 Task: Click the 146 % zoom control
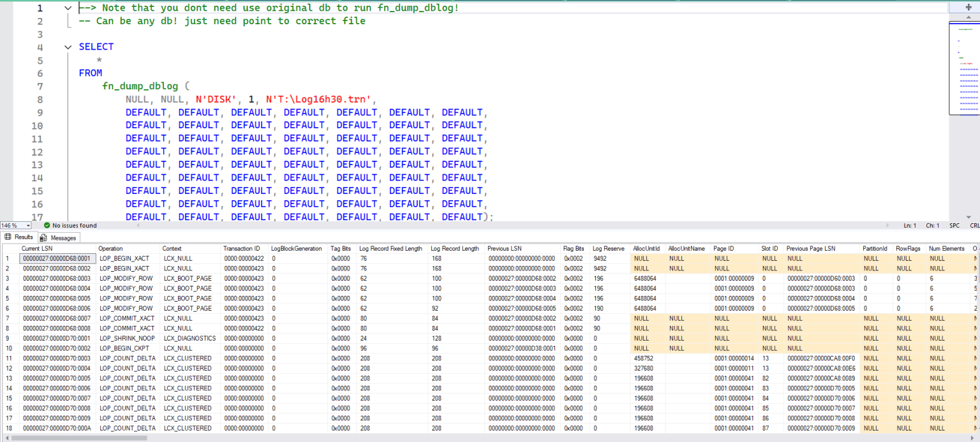[11, 225]
